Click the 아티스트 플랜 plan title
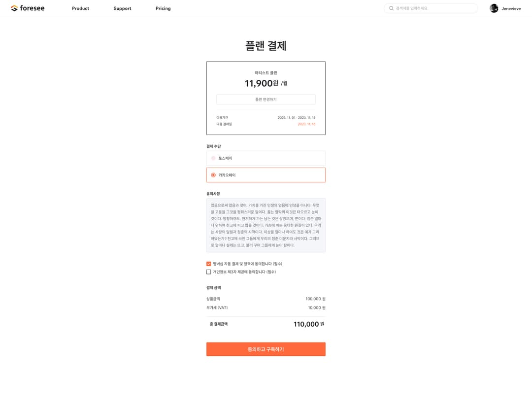Viewport: 532px width, 411px height. click(x=266, y=73)
